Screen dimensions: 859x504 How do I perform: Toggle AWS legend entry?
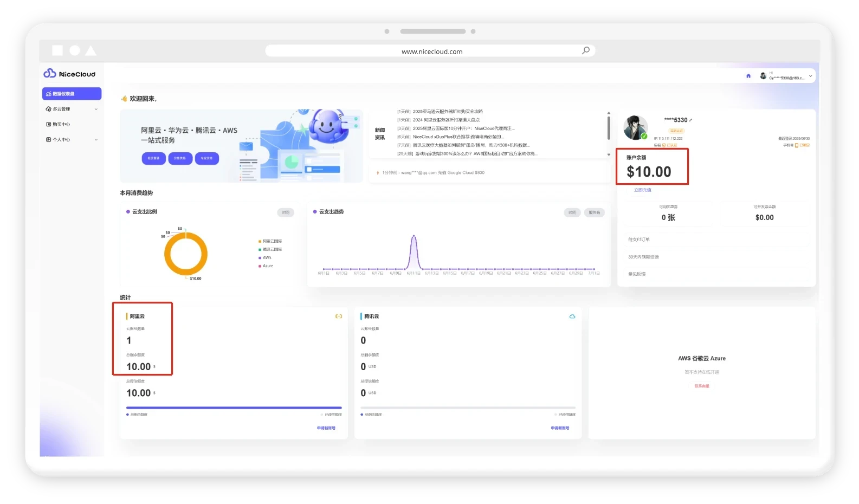pyautogui.click(x=265, y=257)
